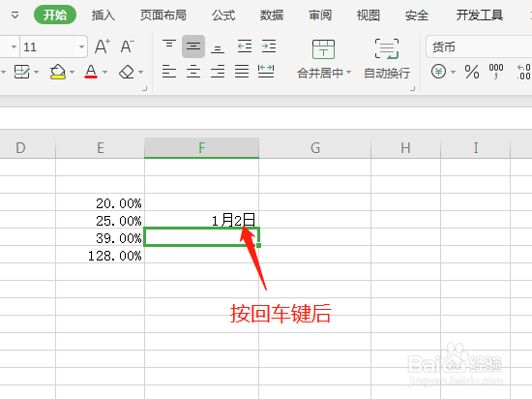Click the currency yen symbol icon
This screenshot has height=399, width=532.
click(439, 72)
